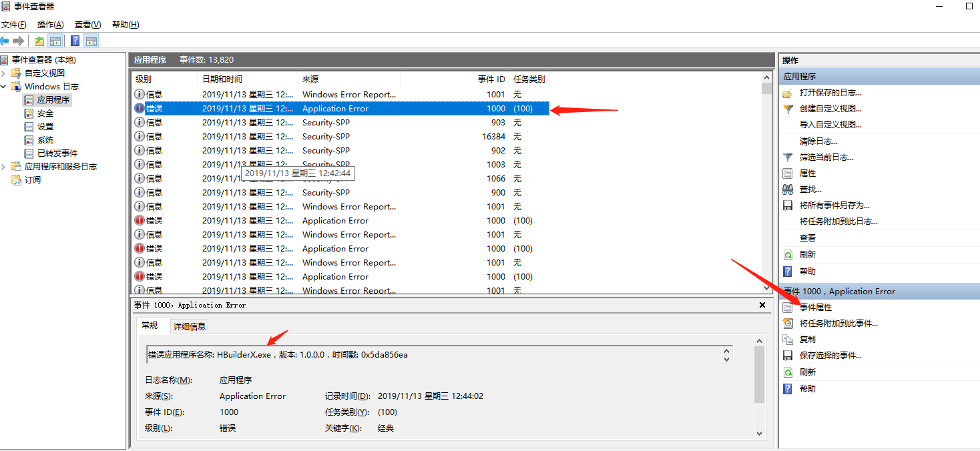The height and width of the screenshot is (451, 980).
Task: Click the up-one-level folder toolbar icon
Action: [39, 41]
